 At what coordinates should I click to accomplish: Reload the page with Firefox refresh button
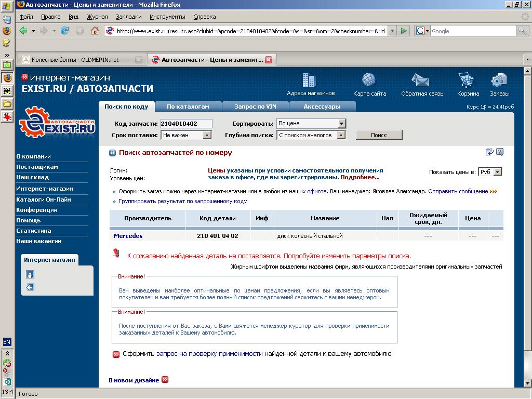pos(65,31)
